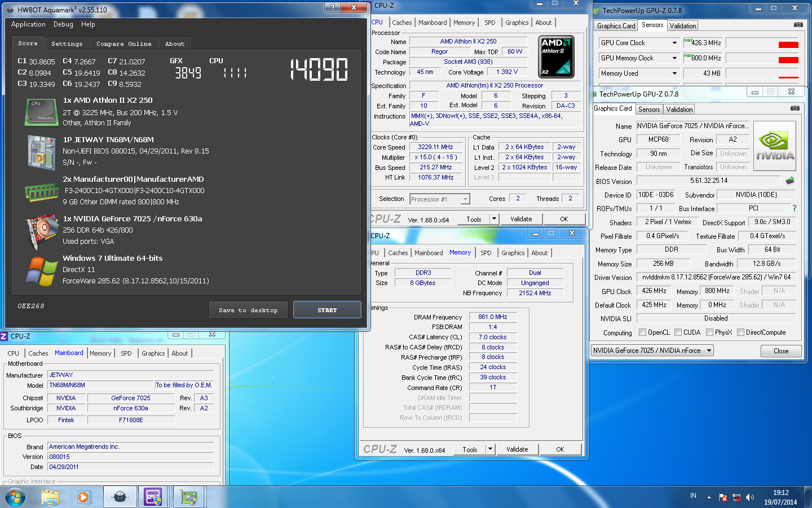Click the Bus Interface question mark icon
The height and width of the screenshot is (508, 812).
[795, 208]
